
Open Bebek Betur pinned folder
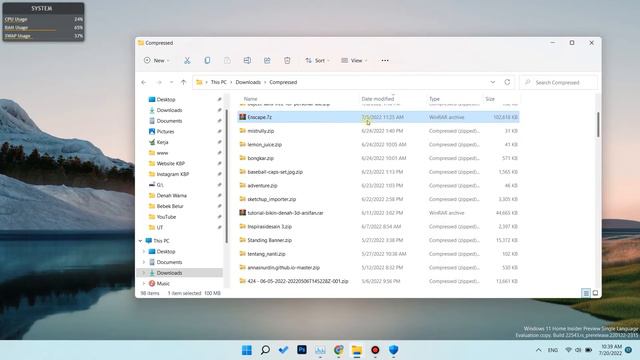pos(170,206)
